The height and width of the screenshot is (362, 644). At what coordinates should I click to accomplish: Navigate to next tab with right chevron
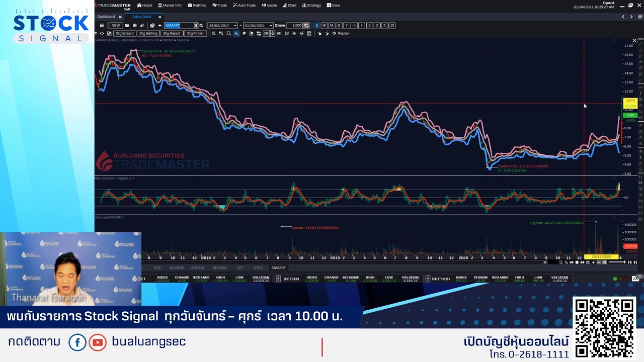tap(631, 17)
